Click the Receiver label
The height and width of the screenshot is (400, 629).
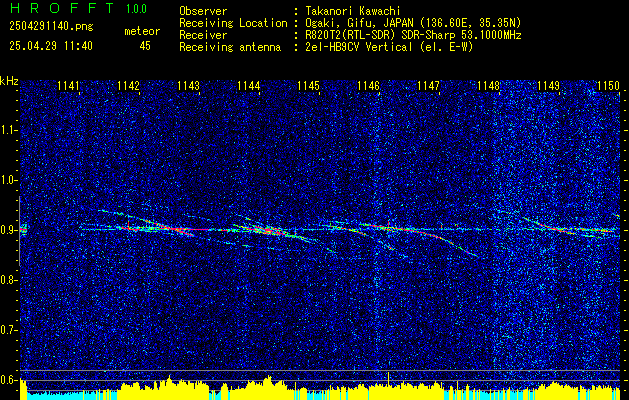[x=203, y=35]
